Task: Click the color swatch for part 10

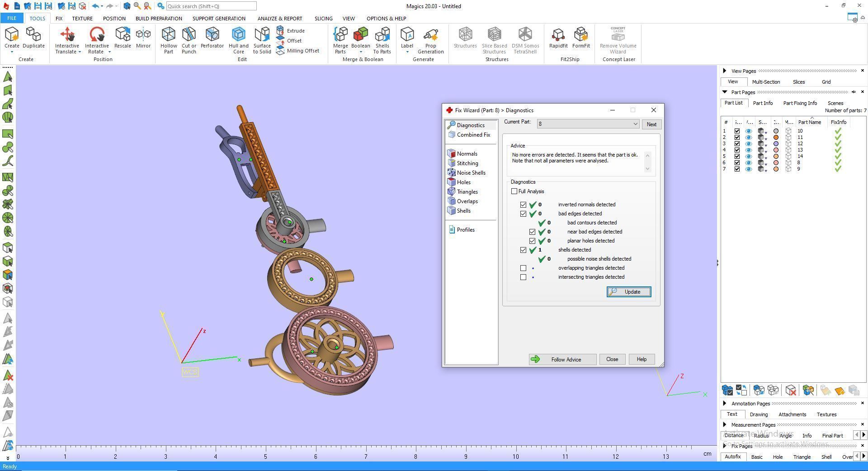Action: [776, 131]
